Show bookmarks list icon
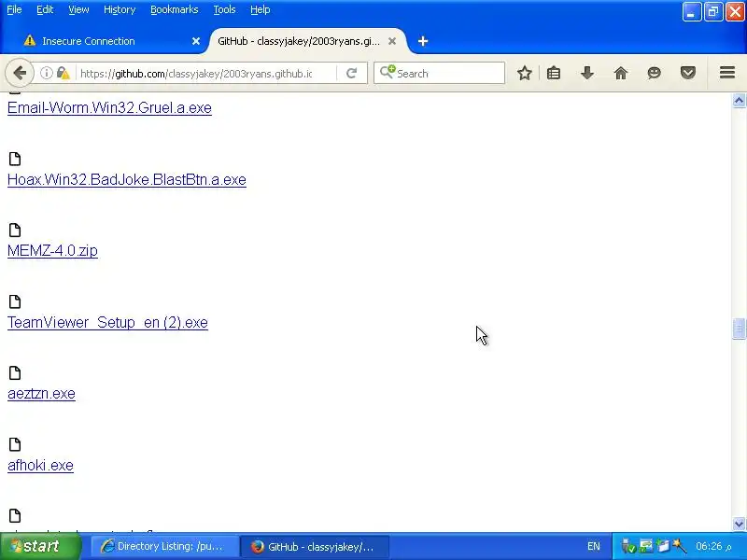 [x=554, y=73]
